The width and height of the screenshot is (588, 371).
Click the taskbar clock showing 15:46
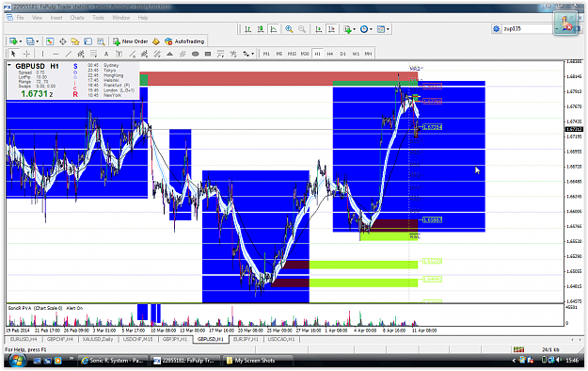click(571, 361)
